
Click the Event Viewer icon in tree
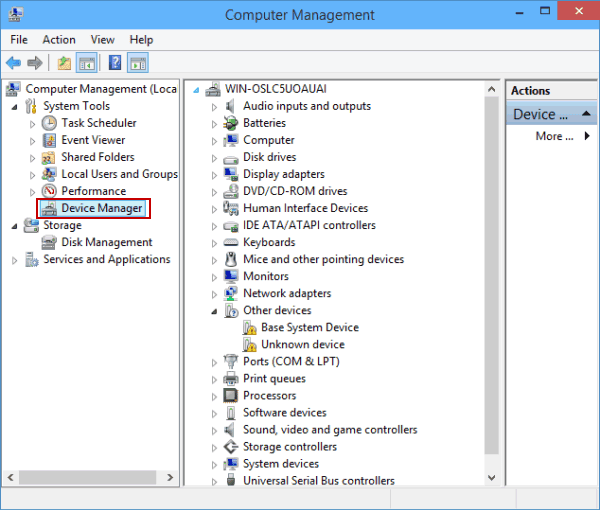pyautogui.click(x=49, y=140)
